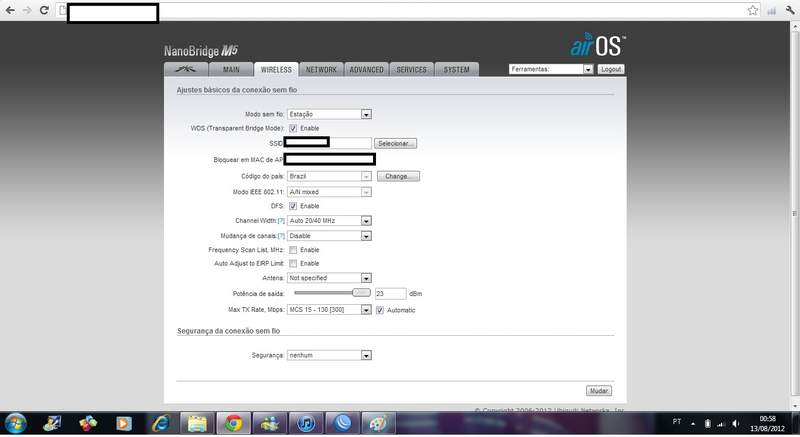Bookmark this page with the star icon
The width and height of the screenshot is (800, 437).
click(753, 10)
